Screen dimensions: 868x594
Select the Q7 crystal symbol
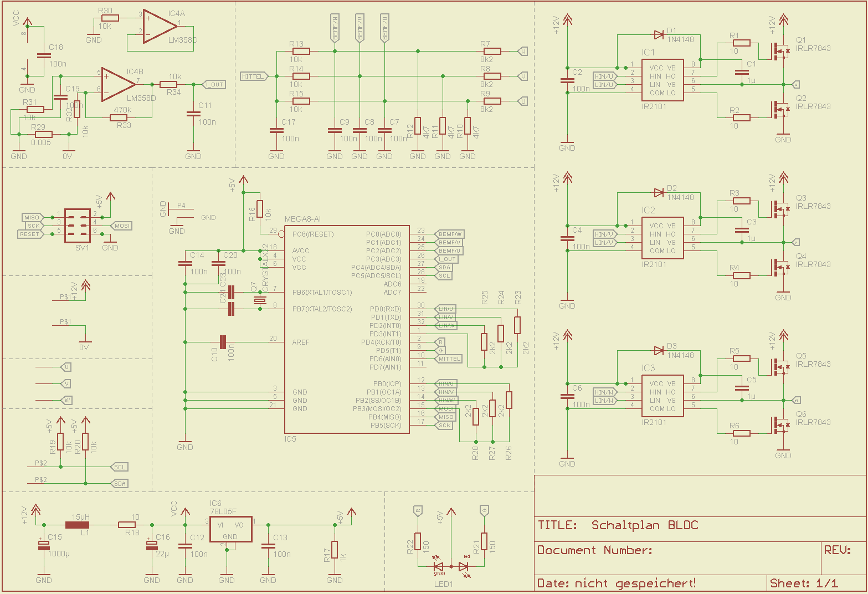(260, 300)
